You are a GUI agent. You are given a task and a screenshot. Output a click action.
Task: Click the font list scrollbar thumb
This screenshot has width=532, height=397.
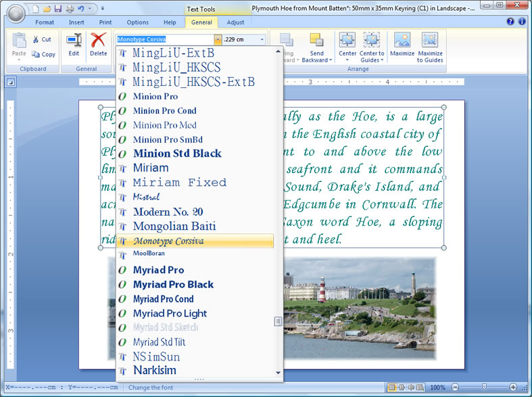278,321
